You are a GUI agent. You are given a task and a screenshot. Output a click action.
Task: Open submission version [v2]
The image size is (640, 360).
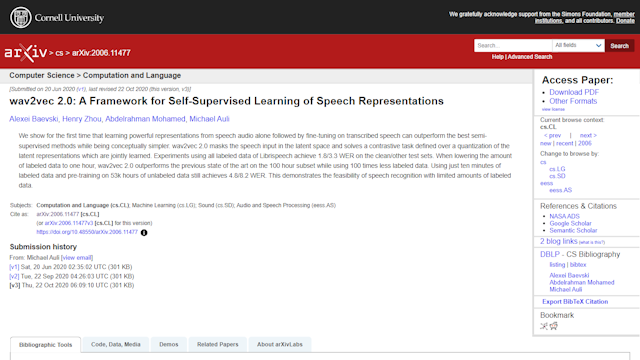coord(14,276)
